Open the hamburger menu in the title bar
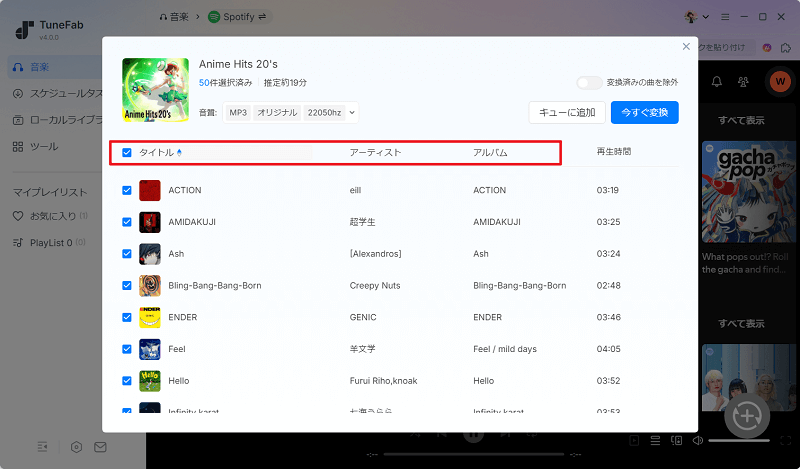 coord(725,17)
